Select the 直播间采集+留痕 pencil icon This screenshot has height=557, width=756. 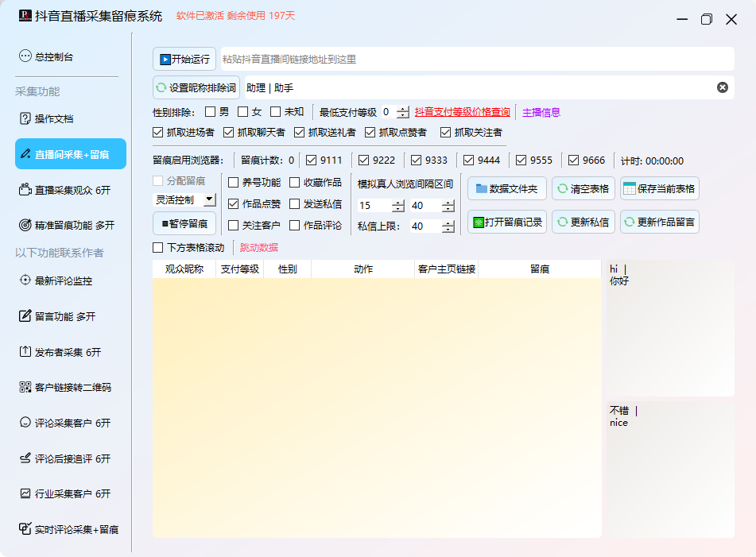[25, 154]
